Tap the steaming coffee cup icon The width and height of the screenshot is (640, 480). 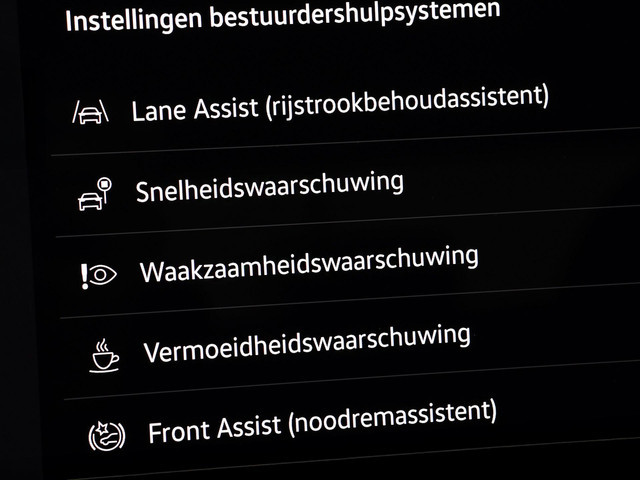pyautogui.click(x=104, y=356)
